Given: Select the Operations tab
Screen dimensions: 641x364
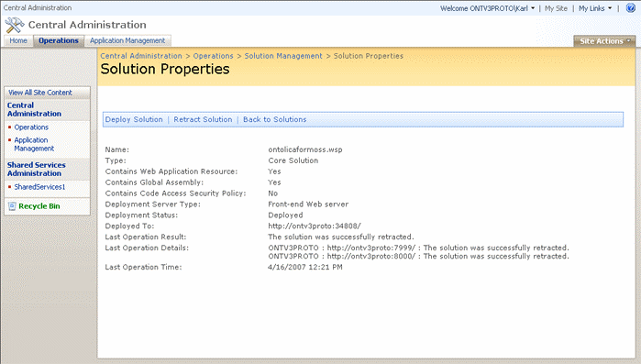Looking at the screenshot, I should (59, 40).
